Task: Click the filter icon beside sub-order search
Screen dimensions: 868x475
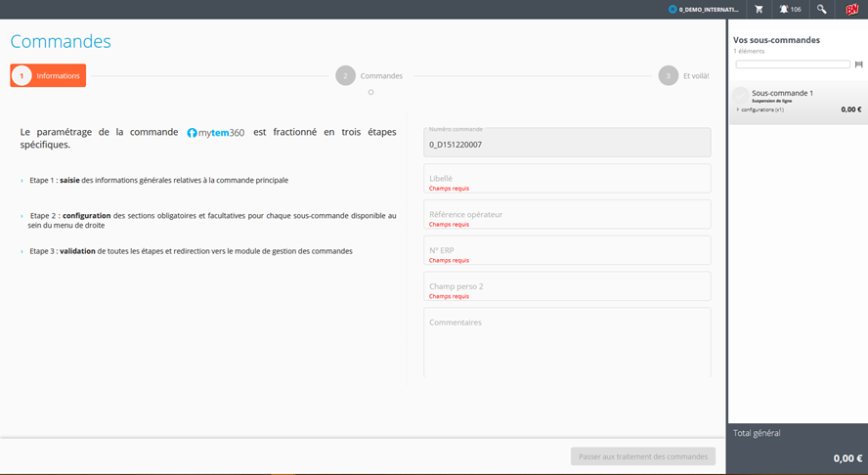Action: (x=858, y=65)
